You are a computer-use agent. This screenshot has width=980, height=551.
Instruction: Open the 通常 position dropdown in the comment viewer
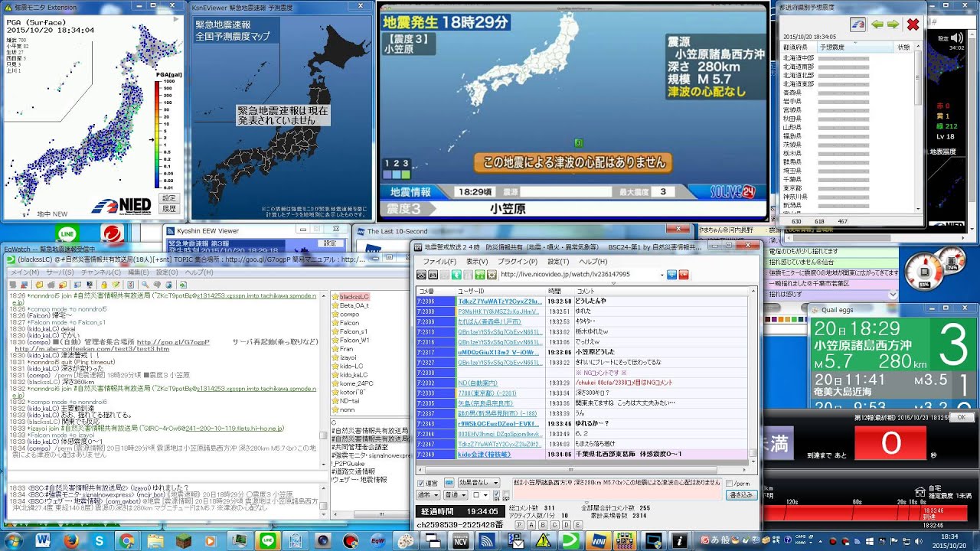[429, 495]
